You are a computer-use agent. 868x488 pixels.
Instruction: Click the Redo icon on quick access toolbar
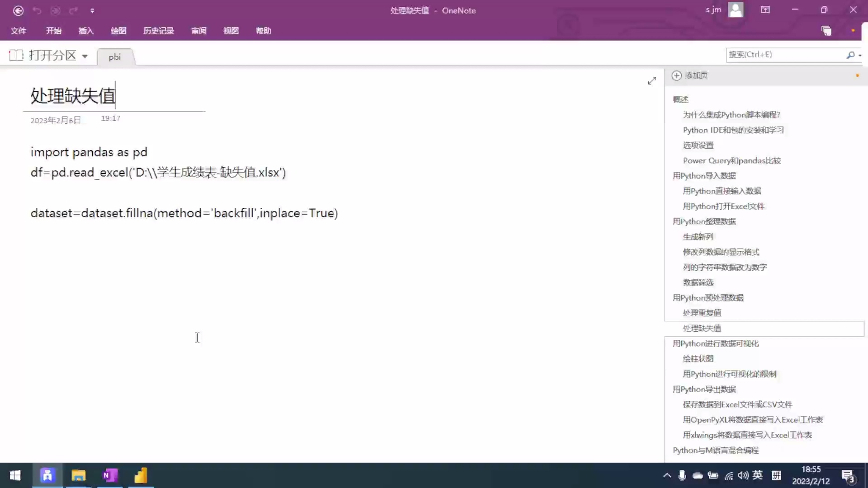74,10
